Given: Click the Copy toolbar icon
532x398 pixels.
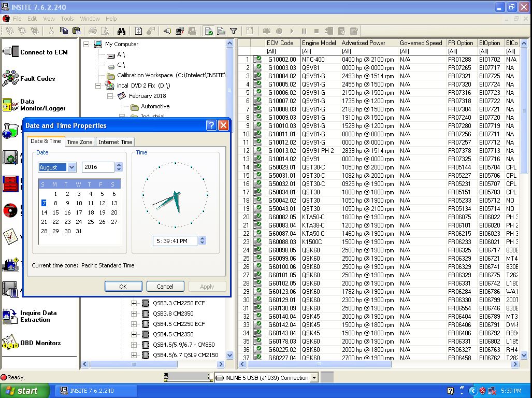Looking at the screenshot, I should click(x=63, y=31).
